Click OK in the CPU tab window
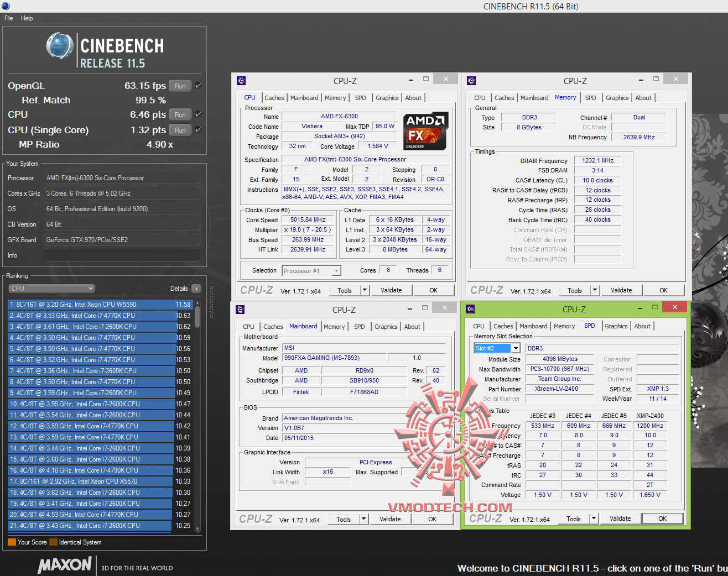The height and width of the screenshot is (576, 728). pyautogui.click(x=433, y=290)
